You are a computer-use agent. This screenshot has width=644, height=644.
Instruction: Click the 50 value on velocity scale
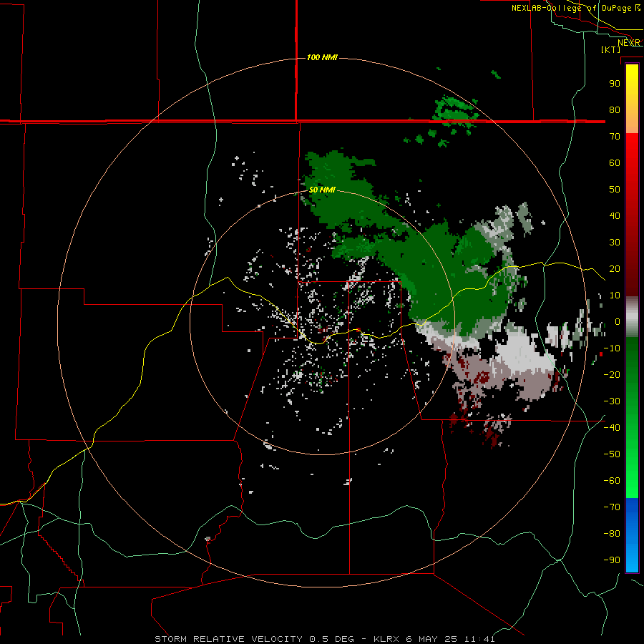(x=615, y=190)
